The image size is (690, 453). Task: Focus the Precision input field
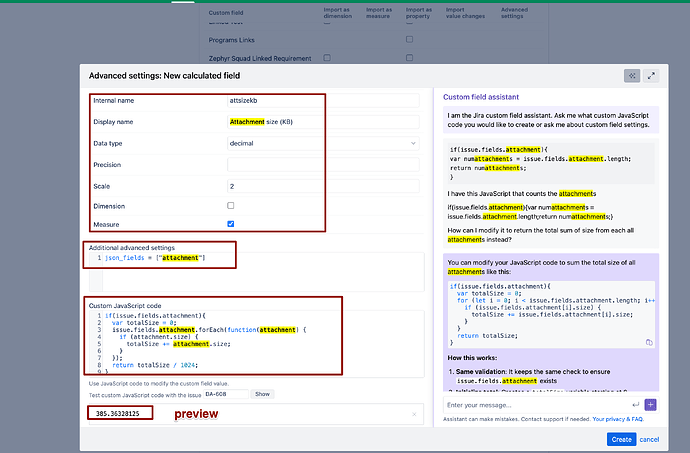pos(323,165)
